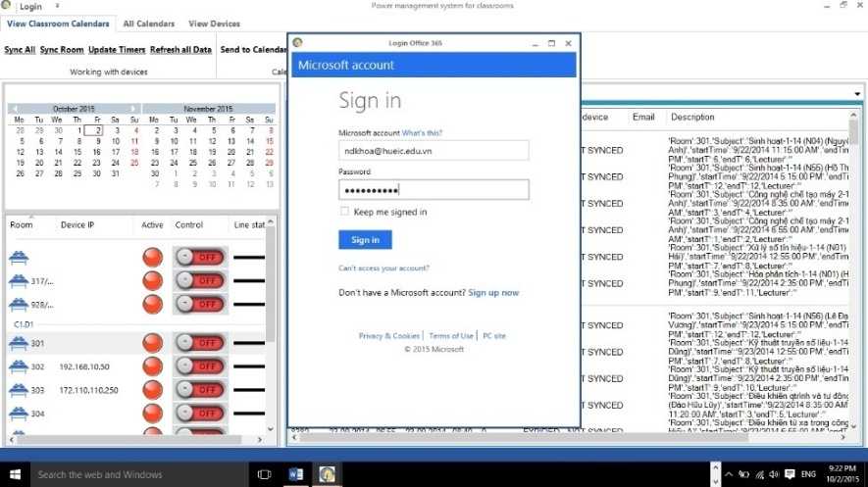Click Update Timers command

coord(117,50)
